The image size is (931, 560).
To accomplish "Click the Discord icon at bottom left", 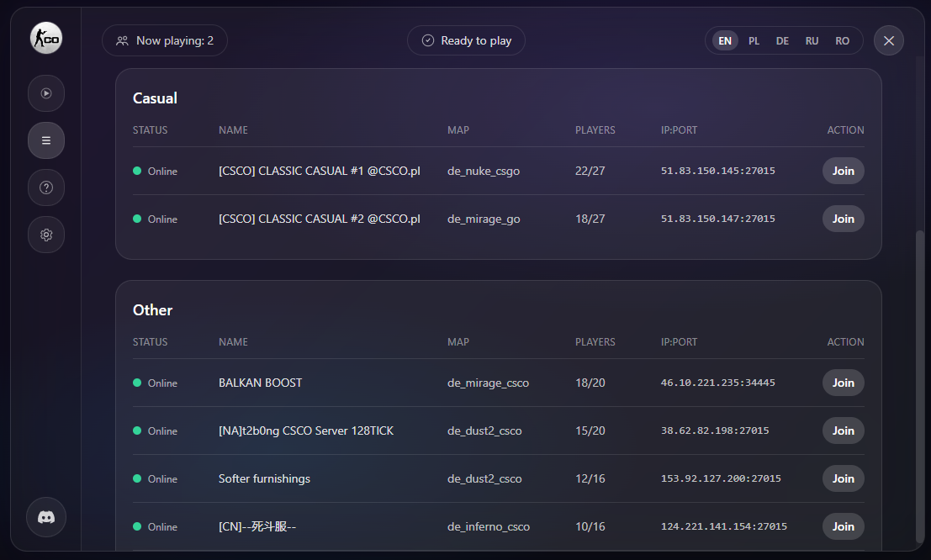I will 46,517.
